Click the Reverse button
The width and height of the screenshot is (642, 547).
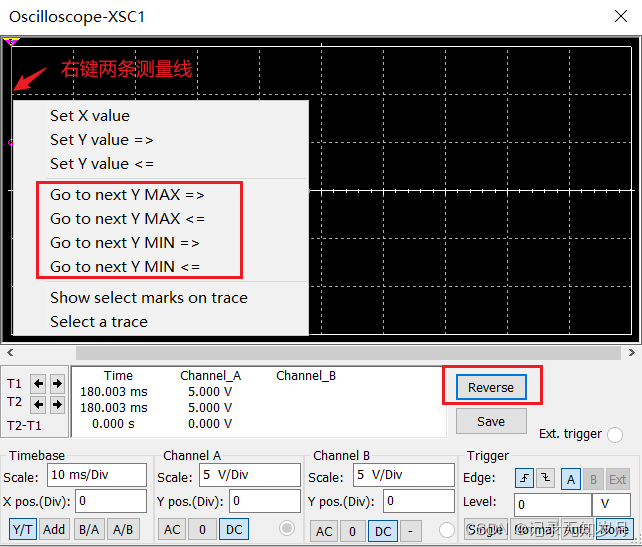(x=491, y=387)
